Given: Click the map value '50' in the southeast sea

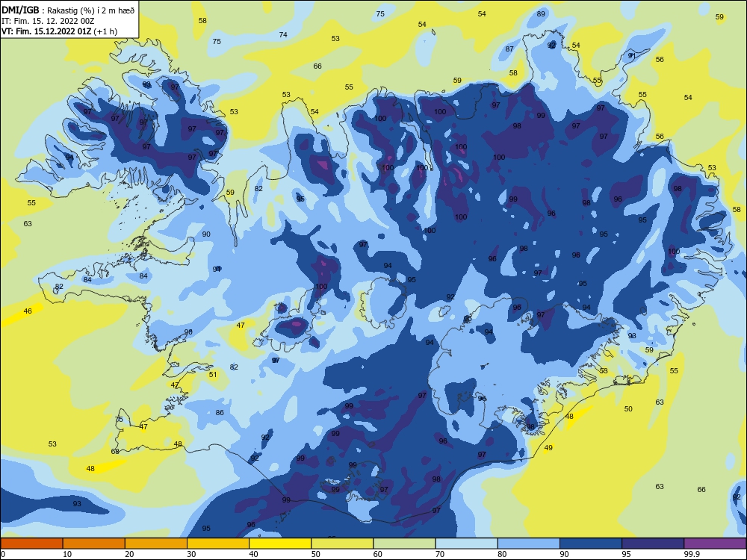Looking at the screenshot, I should [628, 409].
